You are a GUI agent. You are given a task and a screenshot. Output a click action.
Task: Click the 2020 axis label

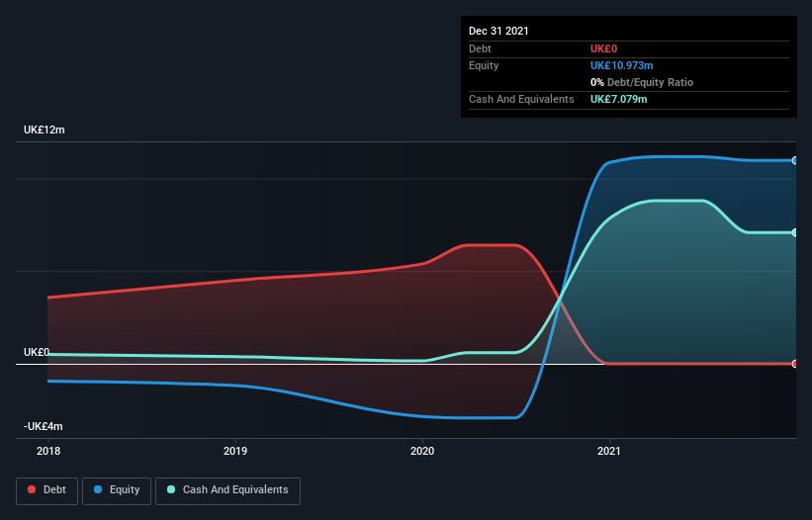(422, 451)
